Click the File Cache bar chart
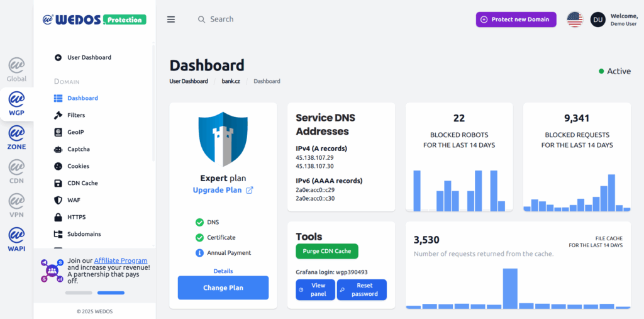Viewport: 644px width, 319px height. [518, 288]
